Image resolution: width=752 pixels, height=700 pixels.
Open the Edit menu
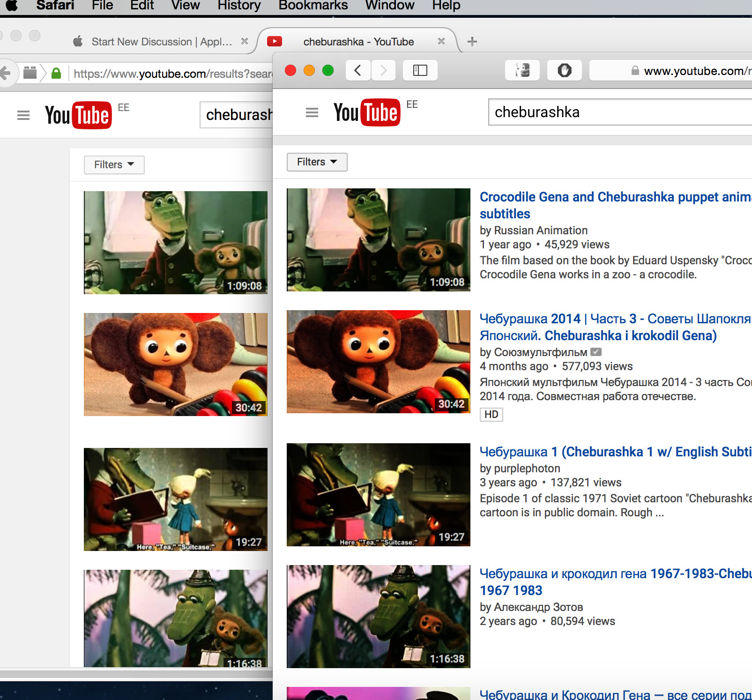[x=142, y=5]
